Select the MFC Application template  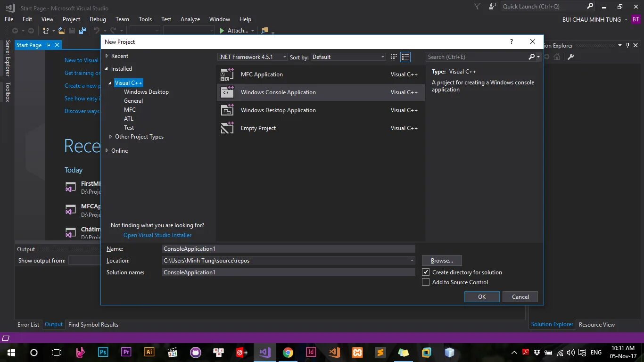click(321, 74)
